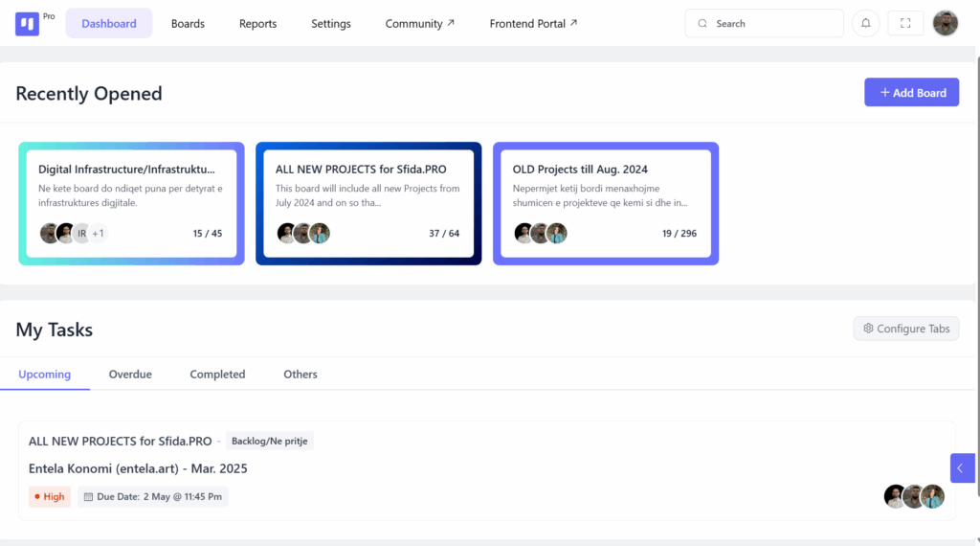Switch to the Overdue tab
The image size is (980, 546).
coord(130,374)
